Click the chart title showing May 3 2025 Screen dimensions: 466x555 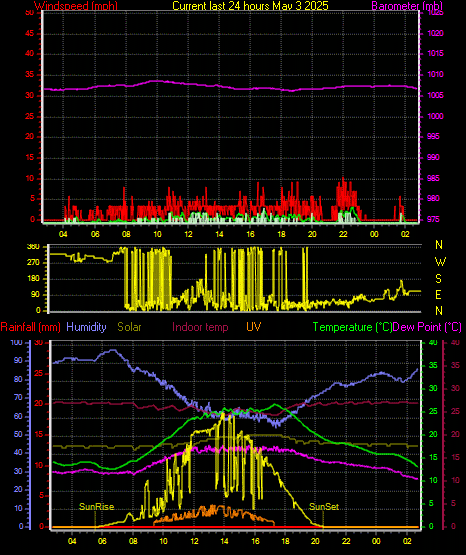pos(250,6)
